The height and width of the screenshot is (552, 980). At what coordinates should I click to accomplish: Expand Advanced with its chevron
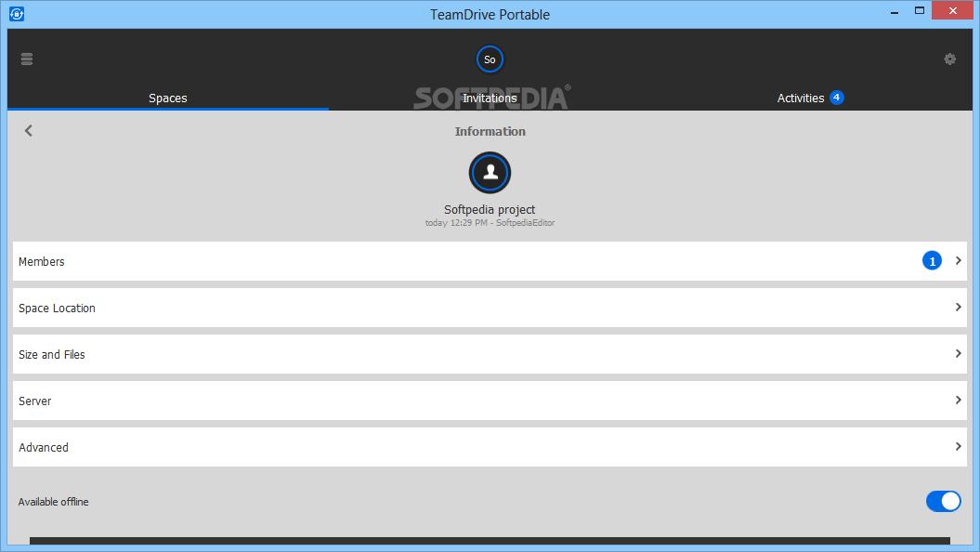pos(958,446)
